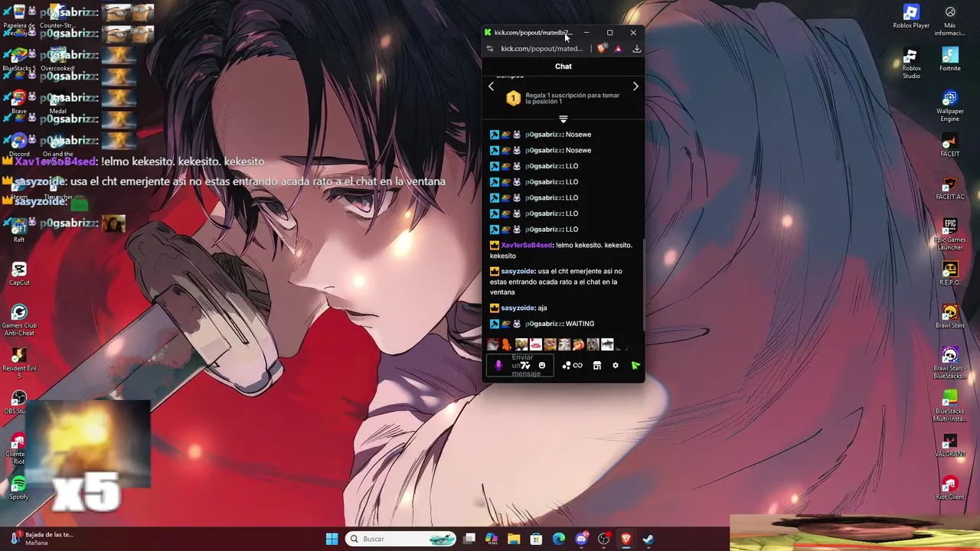Click p0gsabrizz on the WAITING message

tap(544, 324)
